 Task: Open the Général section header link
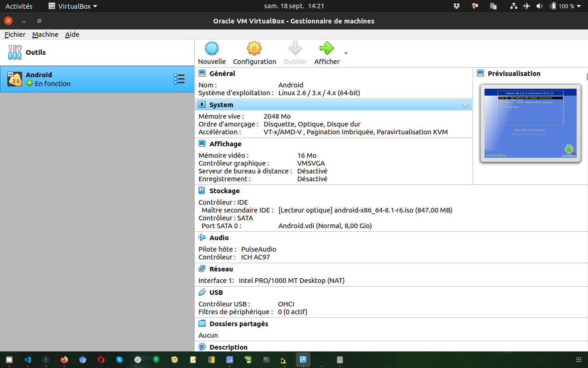222,74
